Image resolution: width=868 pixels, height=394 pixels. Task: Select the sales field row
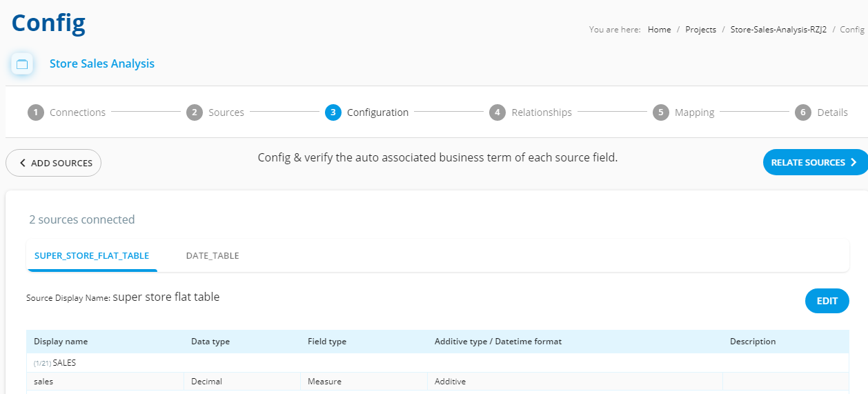[437, 382]
